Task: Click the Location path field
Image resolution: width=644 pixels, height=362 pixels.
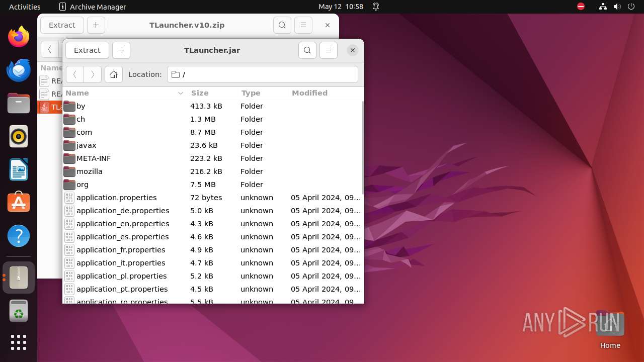Action: click(x=263, y=74)
